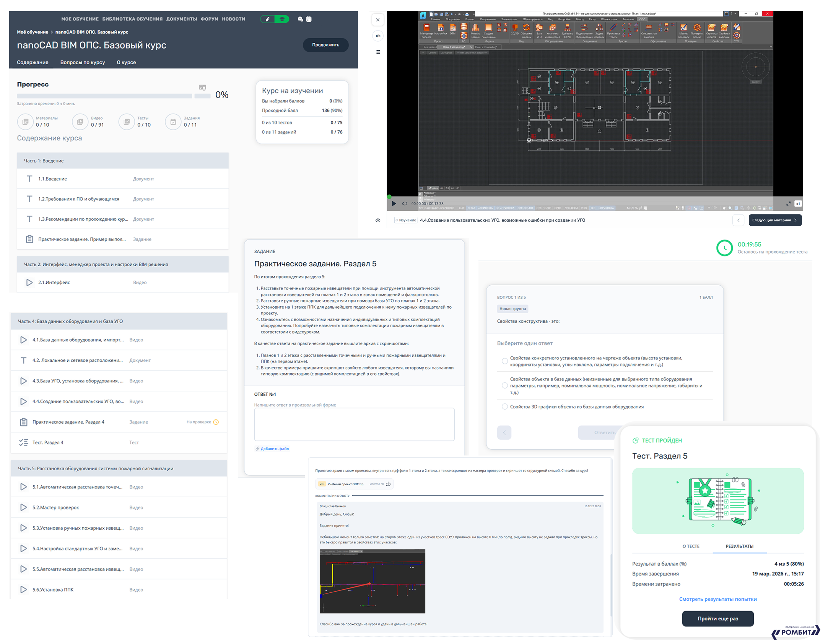828x644 pixels.
Task: Open the contents list icon beside the video
Action: click(x=377, y=52)
